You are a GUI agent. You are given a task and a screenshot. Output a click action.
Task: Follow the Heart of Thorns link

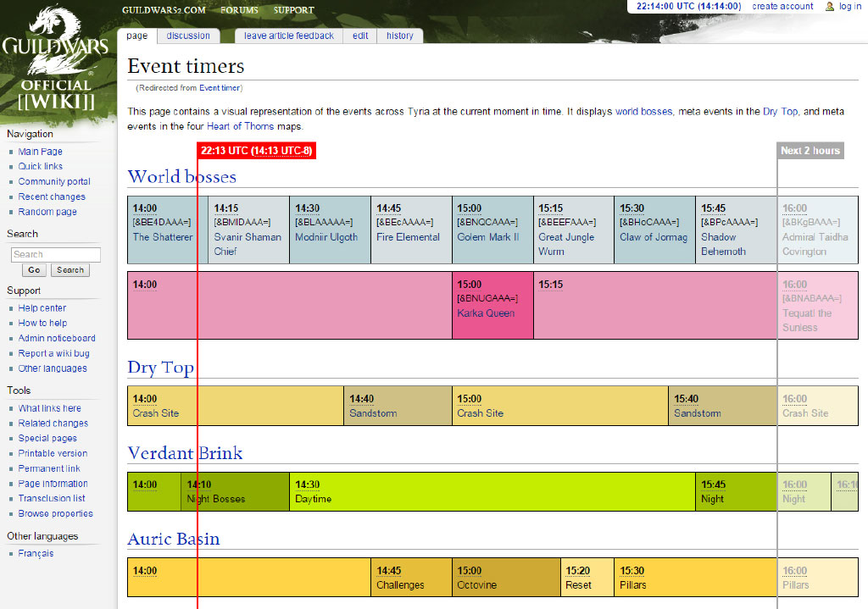pyautogui.click(x=240, y=126)
